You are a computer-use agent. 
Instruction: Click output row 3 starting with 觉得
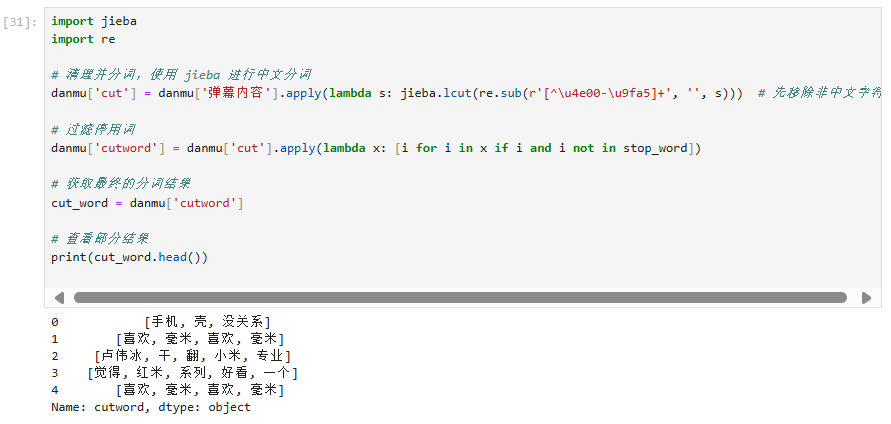[192, 373]
